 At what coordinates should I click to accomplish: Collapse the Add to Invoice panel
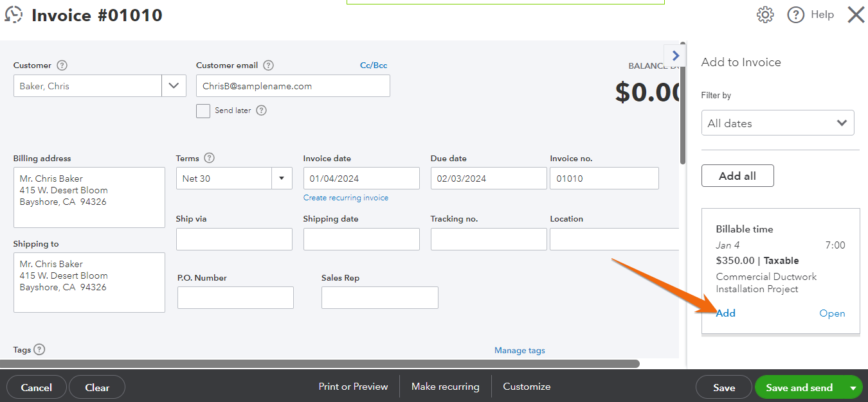coord(674,55)
